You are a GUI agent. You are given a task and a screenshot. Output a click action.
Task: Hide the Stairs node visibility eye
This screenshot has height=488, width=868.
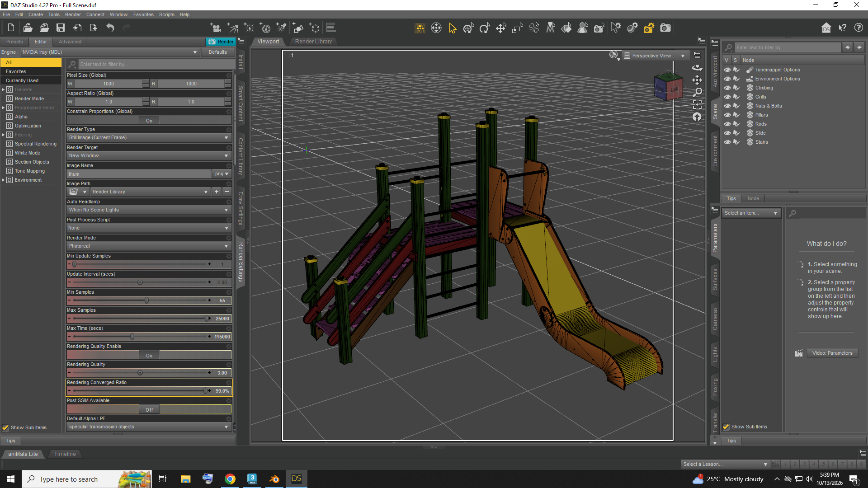tap(727, 142)
